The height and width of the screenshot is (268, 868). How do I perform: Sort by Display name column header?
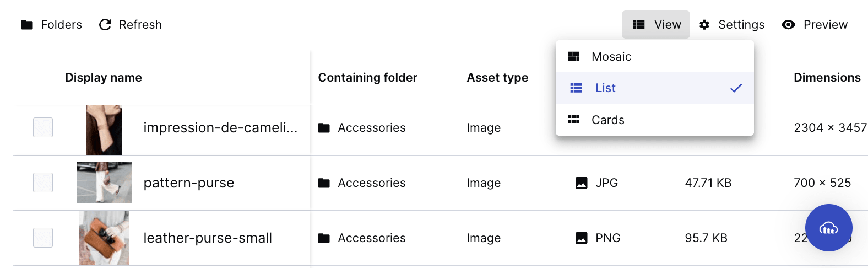(x=104, y=78)
